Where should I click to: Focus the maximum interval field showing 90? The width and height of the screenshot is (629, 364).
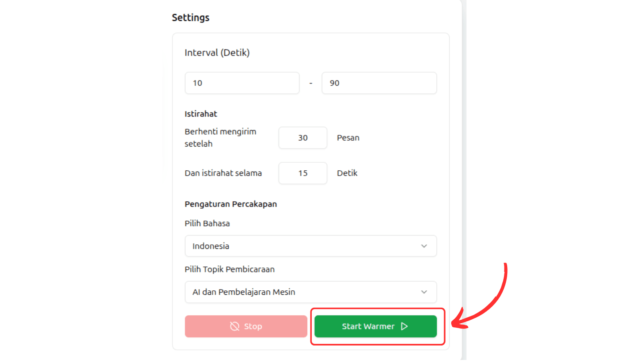coord(379,83)
